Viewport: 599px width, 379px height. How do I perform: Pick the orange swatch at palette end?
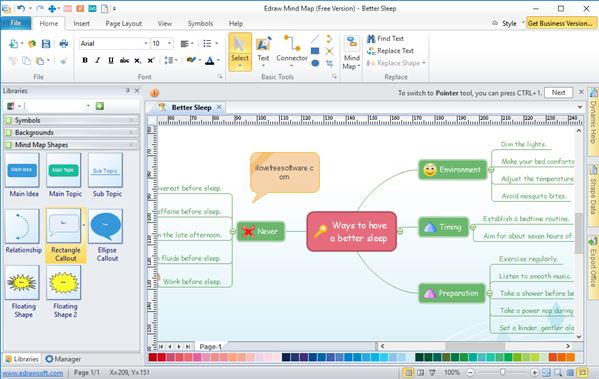pyautogui.click(x=571, y=357)
